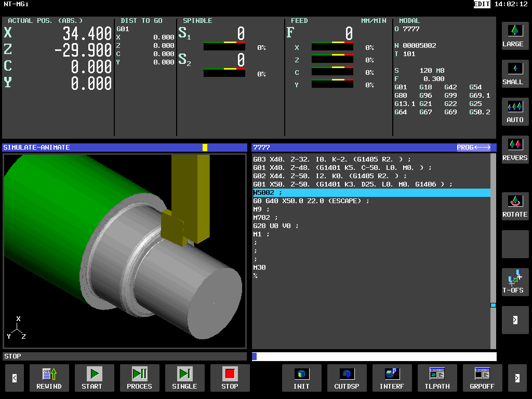The image size is (532, 399).
Task: Rewind the simulation program
Action: [x=49, y=378]
